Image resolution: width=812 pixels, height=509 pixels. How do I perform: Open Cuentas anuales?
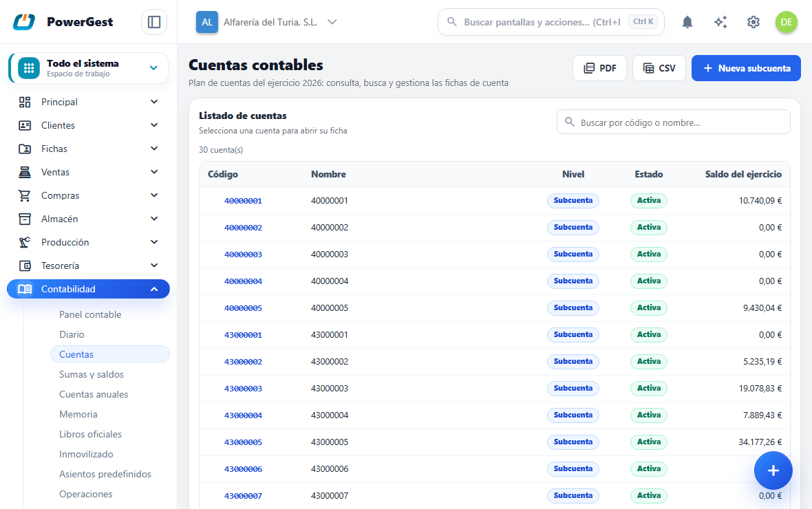94,394
